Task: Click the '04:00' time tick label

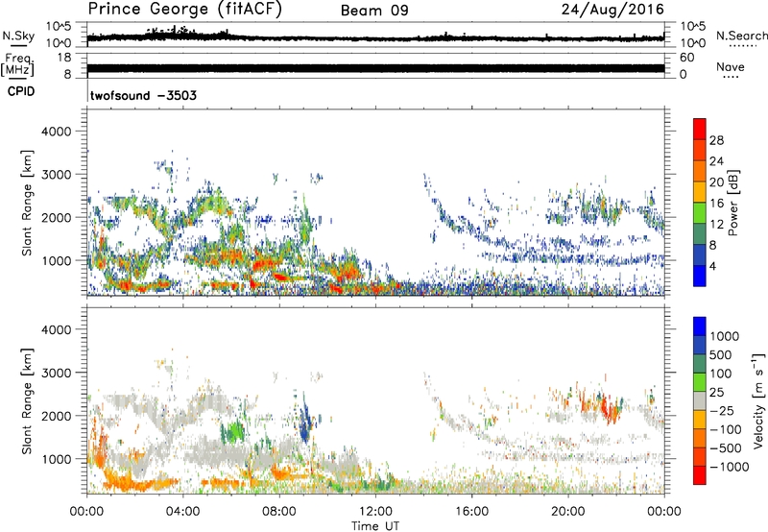Action: [x=182, y=512]
